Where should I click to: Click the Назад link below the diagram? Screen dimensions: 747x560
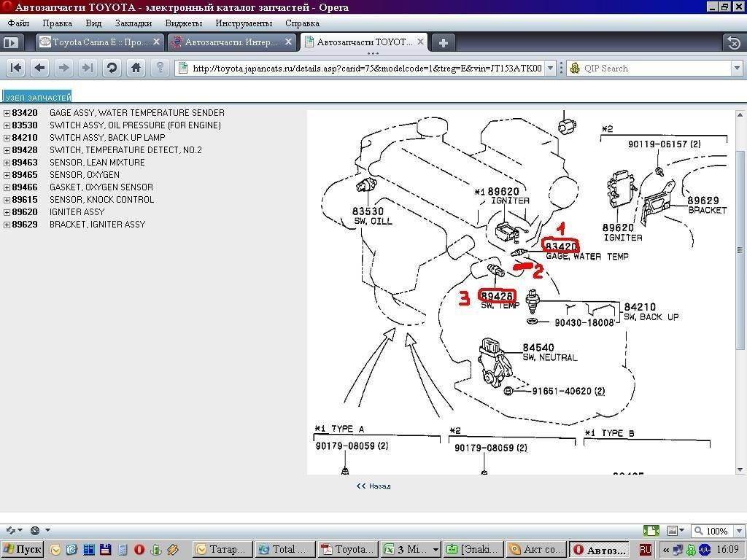tap(373, 486)
